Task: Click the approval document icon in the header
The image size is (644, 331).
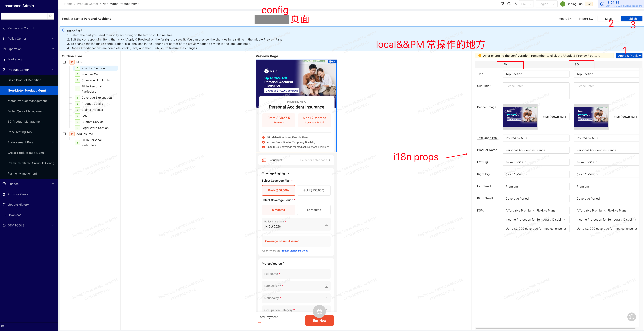Action: point(502,4)
